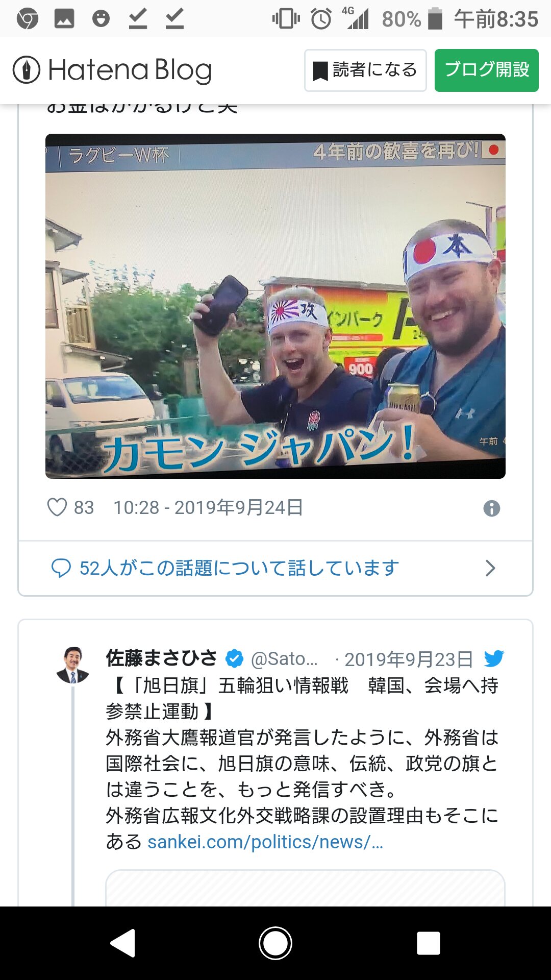This screenshot has height=980, width=551.
Task: Open the rugby fans TV image
Action: click(275, 306)
